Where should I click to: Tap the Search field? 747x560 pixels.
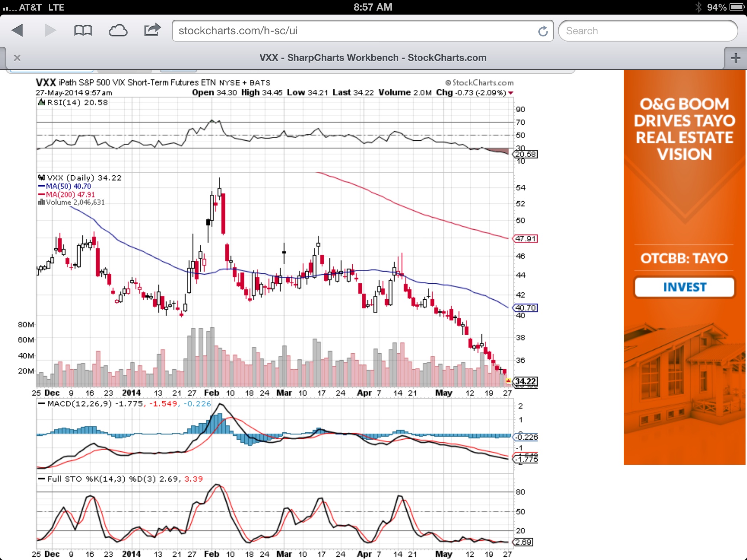tap(648, 31)
